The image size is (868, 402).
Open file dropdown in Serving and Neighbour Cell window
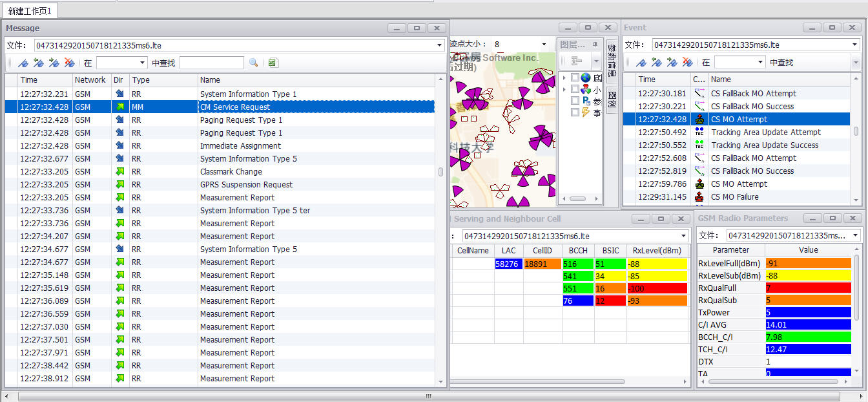[x=684, y=236]
